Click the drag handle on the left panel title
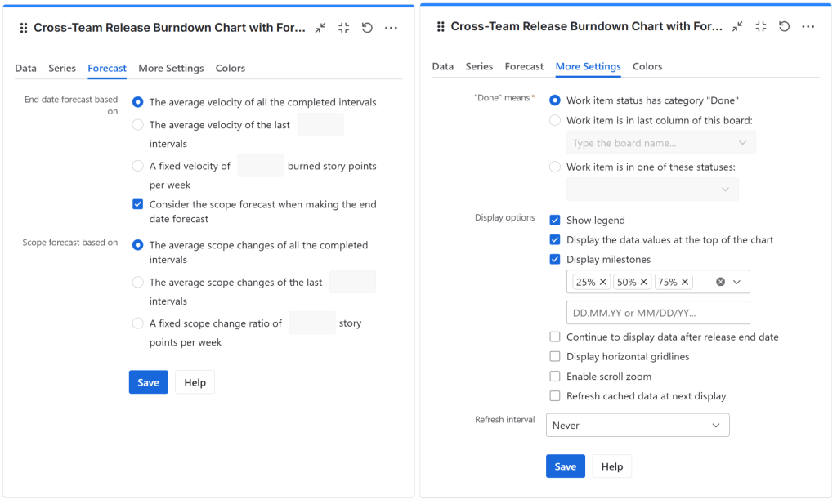 (x=23, y=28)
